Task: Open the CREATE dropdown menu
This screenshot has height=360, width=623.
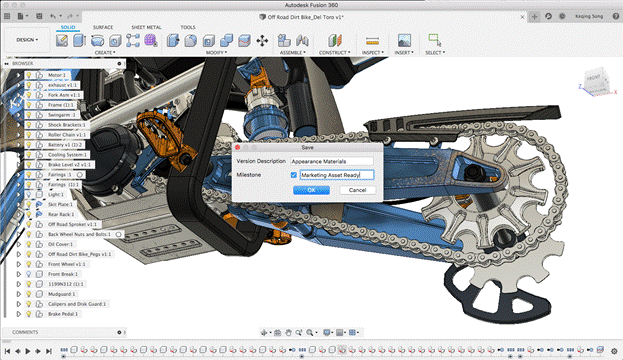Action: [x=105, y=52]
